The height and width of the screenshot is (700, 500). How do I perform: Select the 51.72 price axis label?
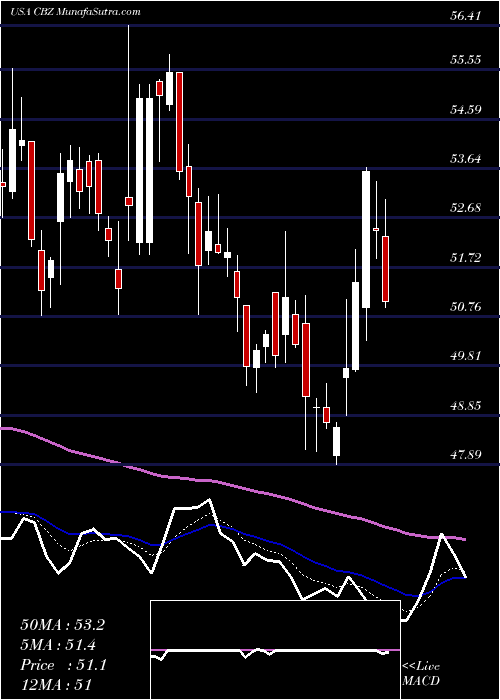(466, 257)
